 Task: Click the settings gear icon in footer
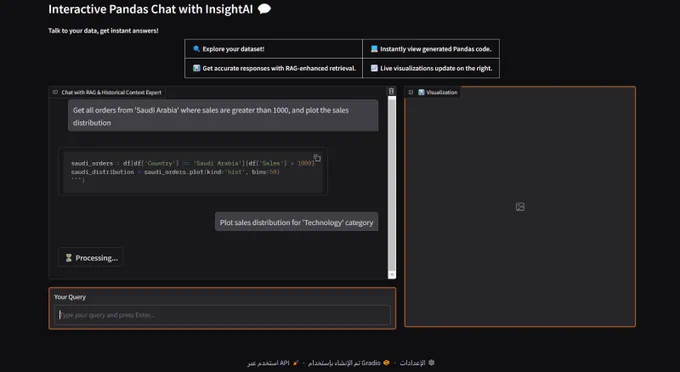coord(431,363)
